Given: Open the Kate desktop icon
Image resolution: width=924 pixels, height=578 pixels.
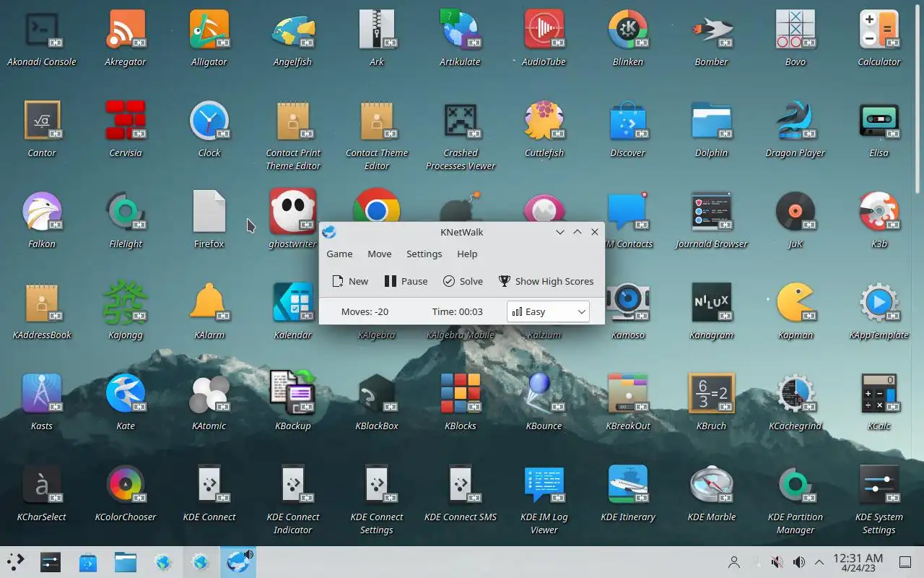Looking at the screenshot, I should (126, 402).
